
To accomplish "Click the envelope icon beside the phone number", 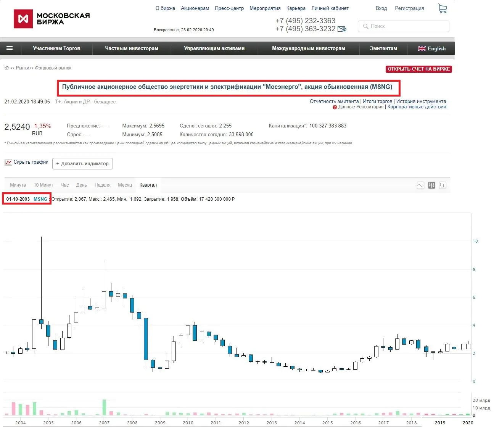I will point(342,29).
